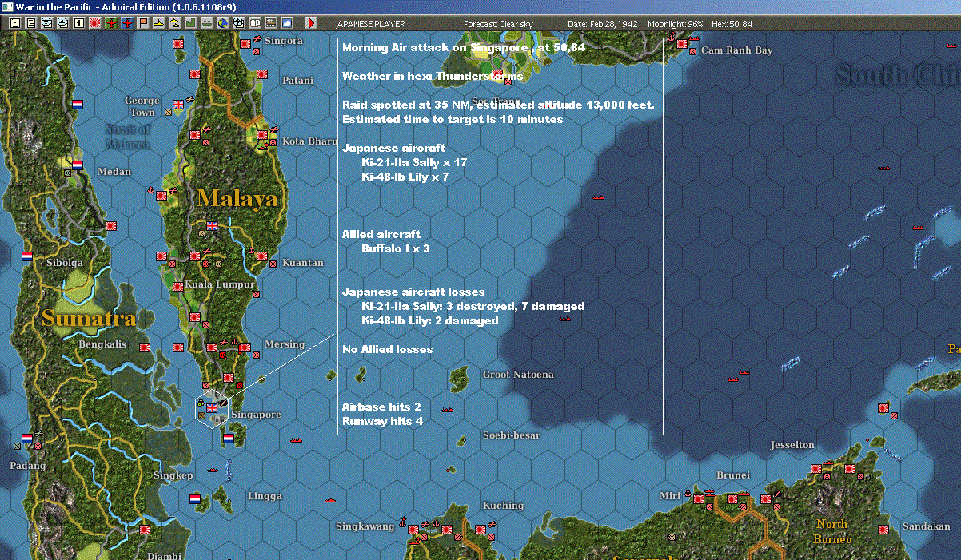Viewport: 961px width, 560px height.
Task: Click the Jesselton map label
Action: click(792, 444)
